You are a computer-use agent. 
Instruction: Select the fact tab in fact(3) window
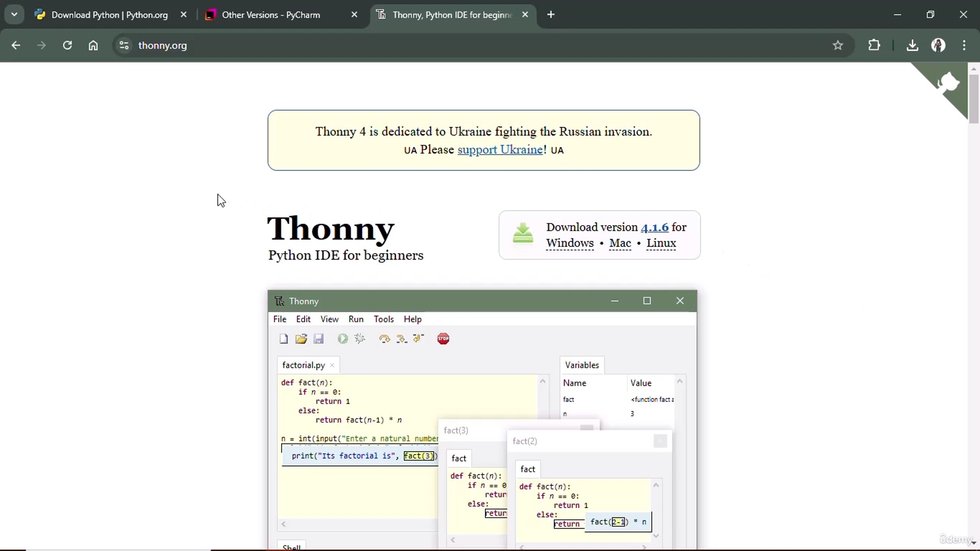pos(459,458)
